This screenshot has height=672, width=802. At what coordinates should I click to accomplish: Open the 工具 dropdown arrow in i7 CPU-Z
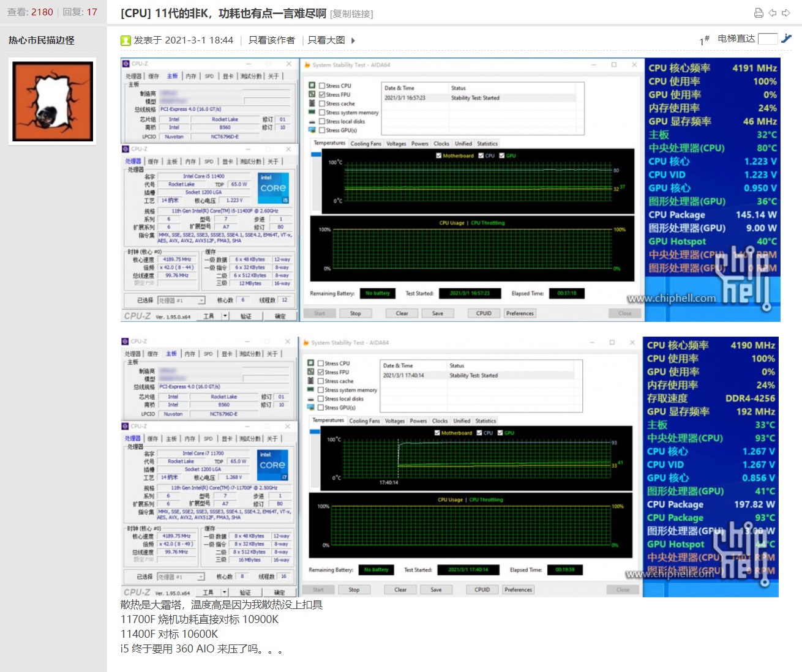(225, 592)
